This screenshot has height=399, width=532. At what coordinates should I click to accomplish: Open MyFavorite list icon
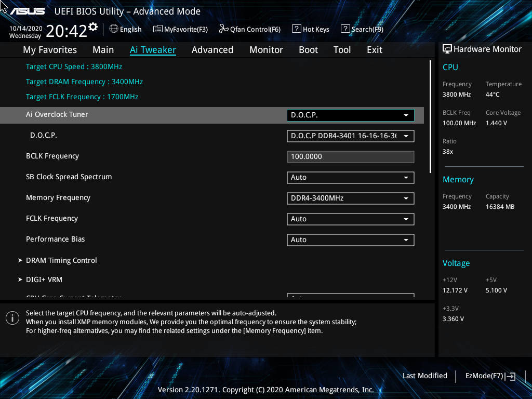158,29
